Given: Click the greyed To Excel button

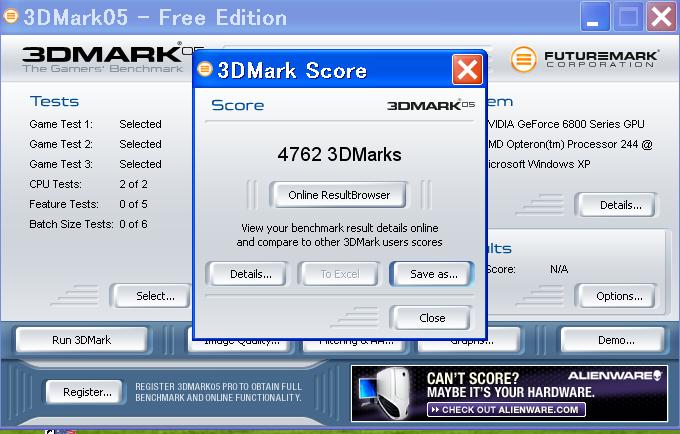Looking at the screenshot, I should click(340, 274).
